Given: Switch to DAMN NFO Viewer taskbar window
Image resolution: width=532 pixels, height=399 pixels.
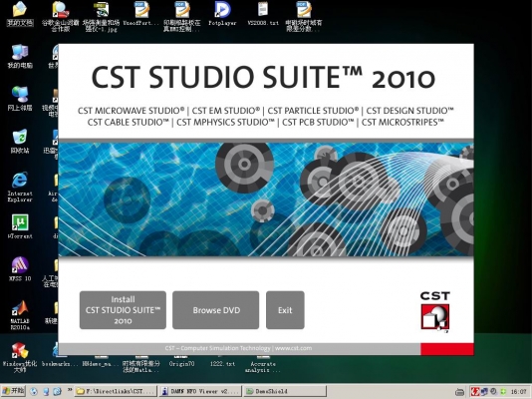Looking at the screenshot, I should tap(200, 391).
